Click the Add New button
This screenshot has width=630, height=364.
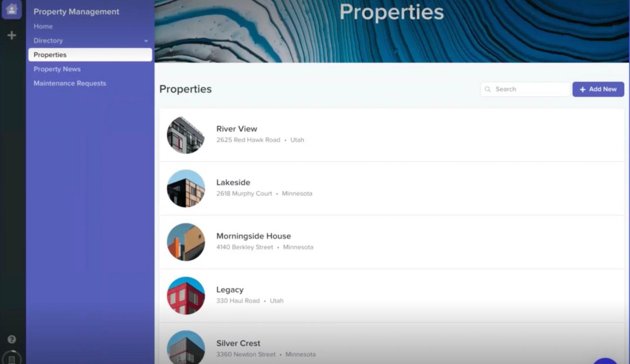coord(598,89)
